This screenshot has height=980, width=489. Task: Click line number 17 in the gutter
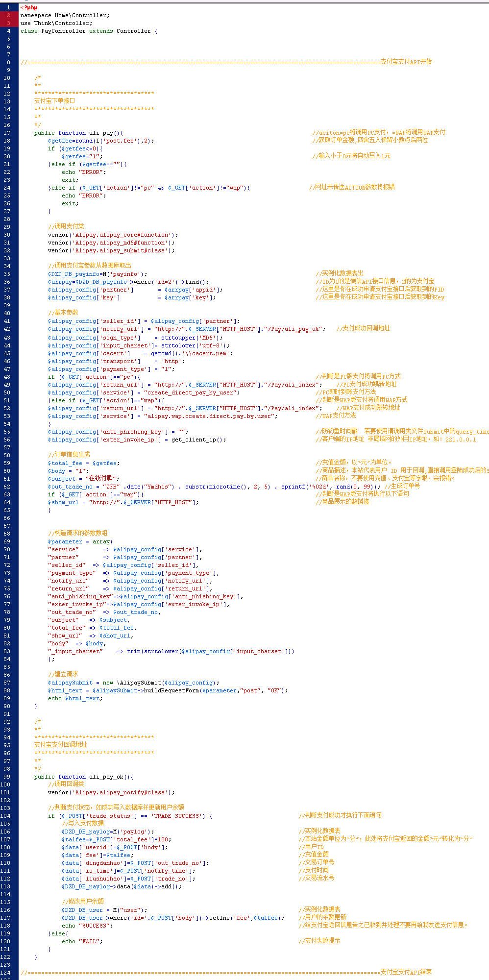point(7,133)
